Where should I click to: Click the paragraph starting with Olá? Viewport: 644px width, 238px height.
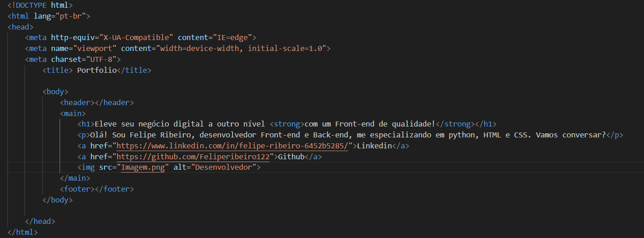tap(350, 135)
